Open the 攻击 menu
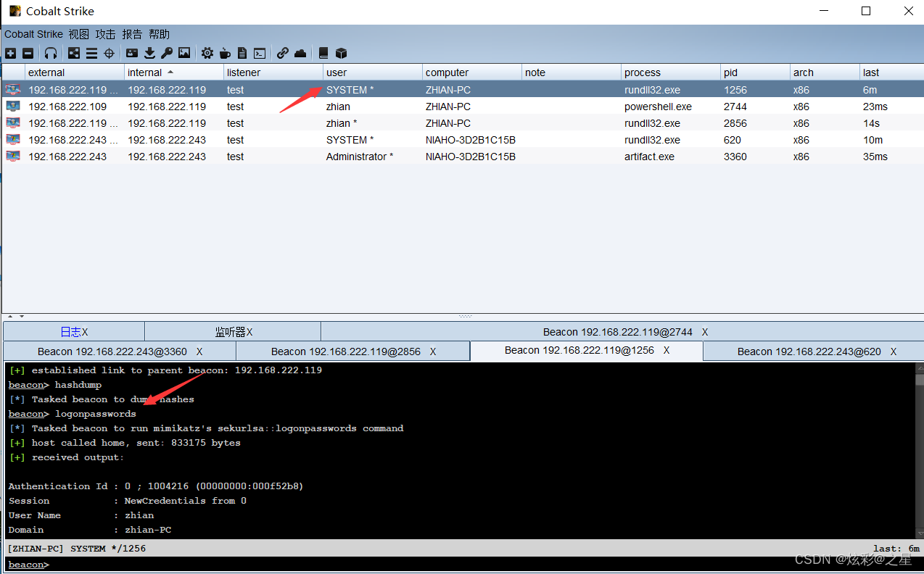 pos(106,34)
